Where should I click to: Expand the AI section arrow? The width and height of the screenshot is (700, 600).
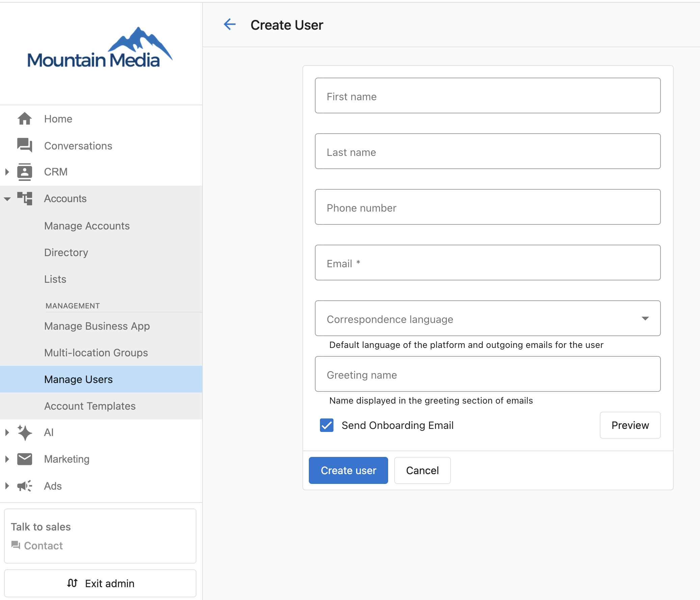pos(7,432)
